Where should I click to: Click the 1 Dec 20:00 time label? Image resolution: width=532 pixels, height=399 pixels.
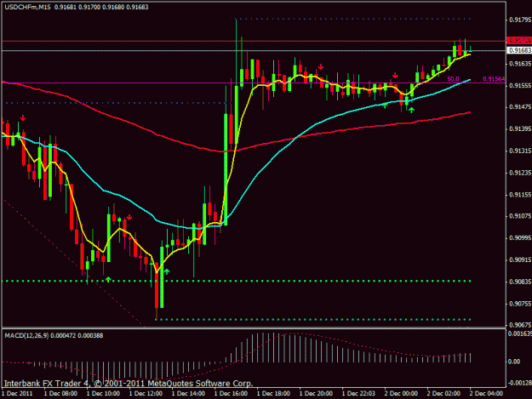(316, 394)
